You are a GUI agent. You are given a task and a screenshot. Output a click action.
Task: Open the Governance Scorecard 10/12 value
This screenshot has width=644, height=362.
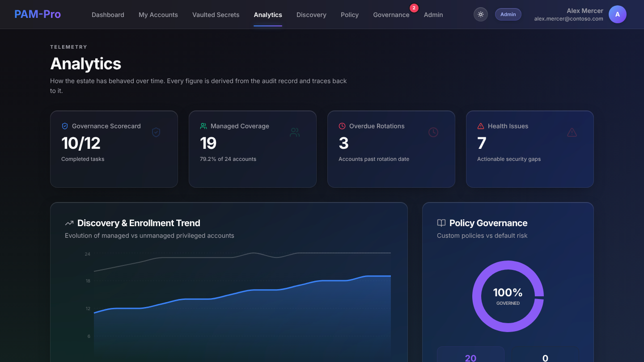click(81, 143)
